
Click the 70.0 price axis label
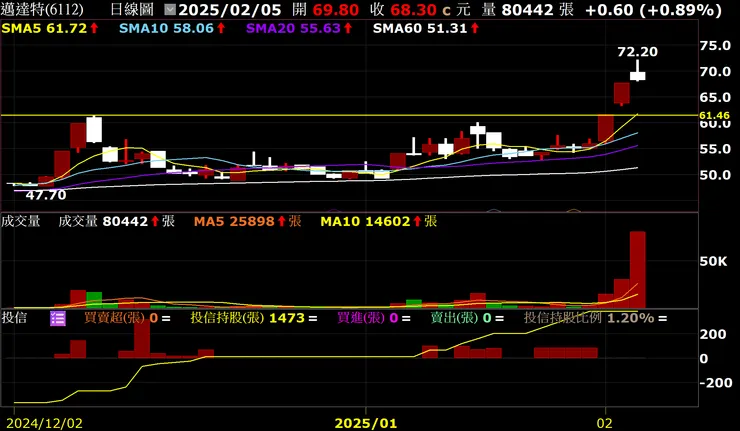coord(715,72)
